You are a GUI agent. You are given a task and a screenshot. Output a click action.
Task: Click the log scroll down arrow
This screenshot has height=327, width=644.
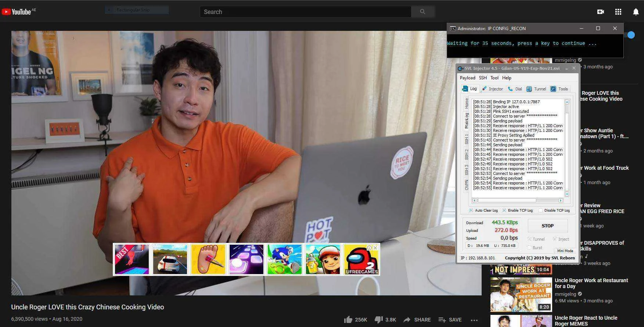click(567, 194)
